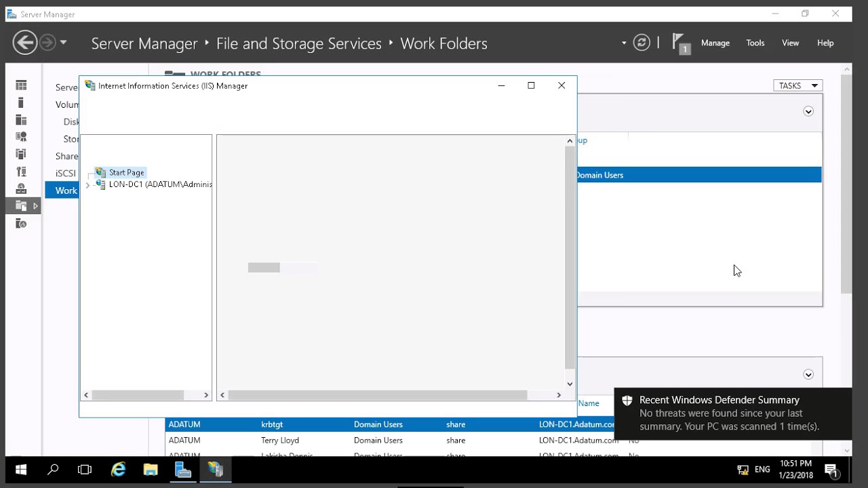
Task: Expand the LON-DC1 node in IIS tree
Action: 87,185
